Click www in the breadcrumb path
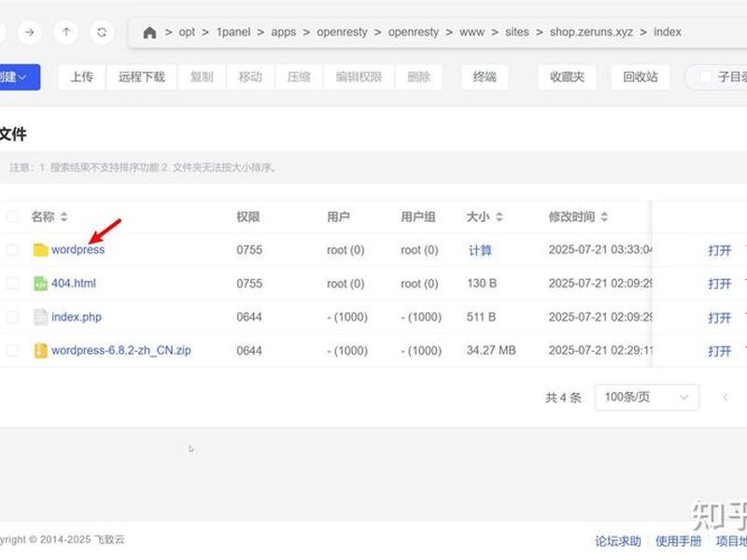747x560 pixels. pos(472,33)
